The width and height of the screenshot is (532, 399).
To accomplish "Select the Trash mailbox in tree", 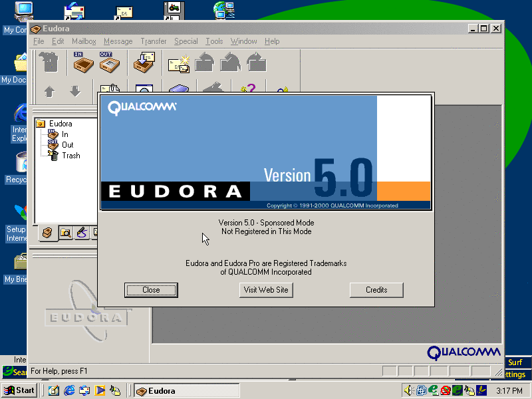I will tap(70, 156).
